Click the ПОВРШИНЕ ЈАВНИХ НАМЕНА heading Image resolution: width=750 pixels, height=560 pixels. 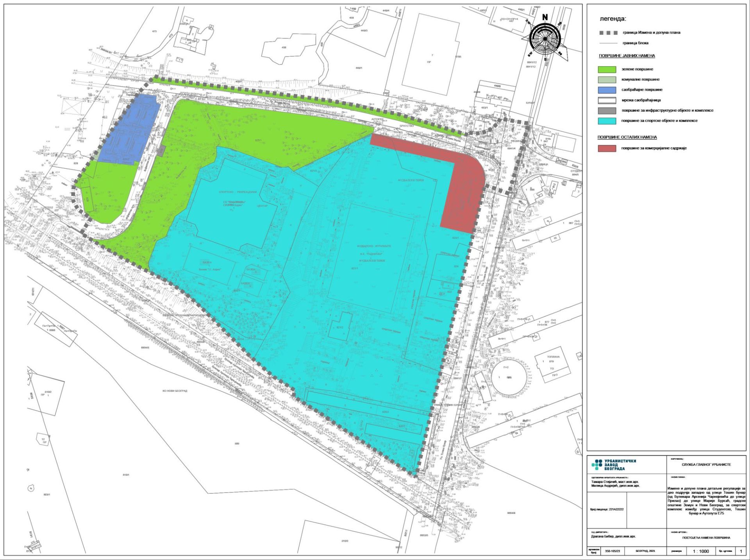[627, 56]
